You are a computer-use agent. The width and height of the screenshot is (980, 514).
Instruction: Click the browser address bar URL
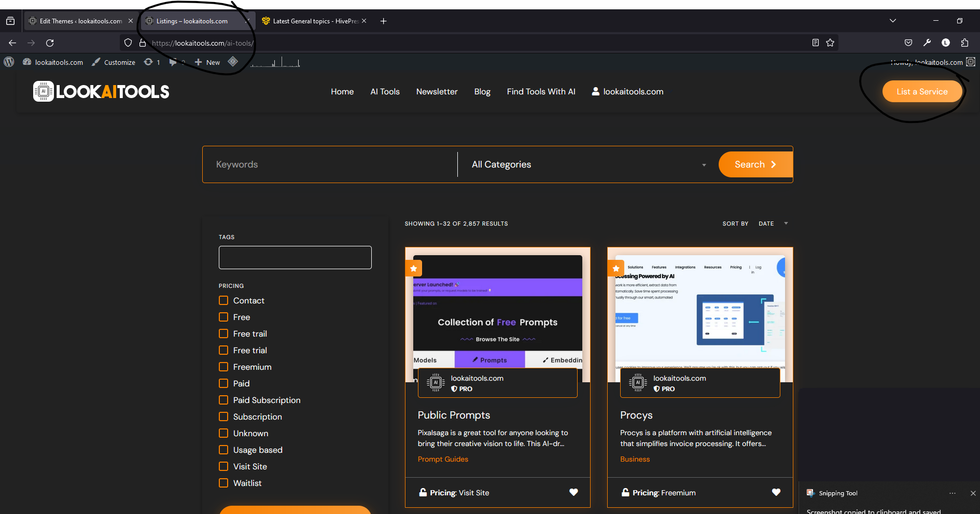point(202,43)
